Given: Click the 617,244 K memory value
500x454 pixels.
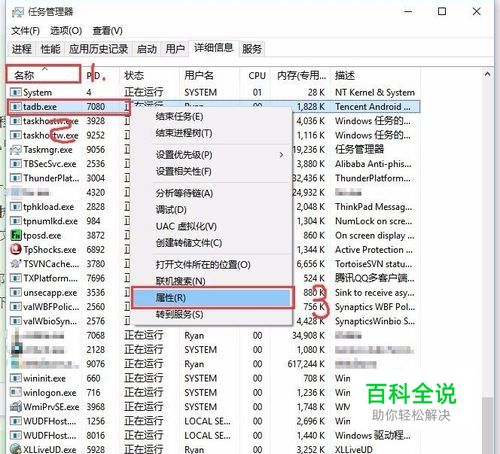Looking at the screenshot, I should [x=306, y=364].
